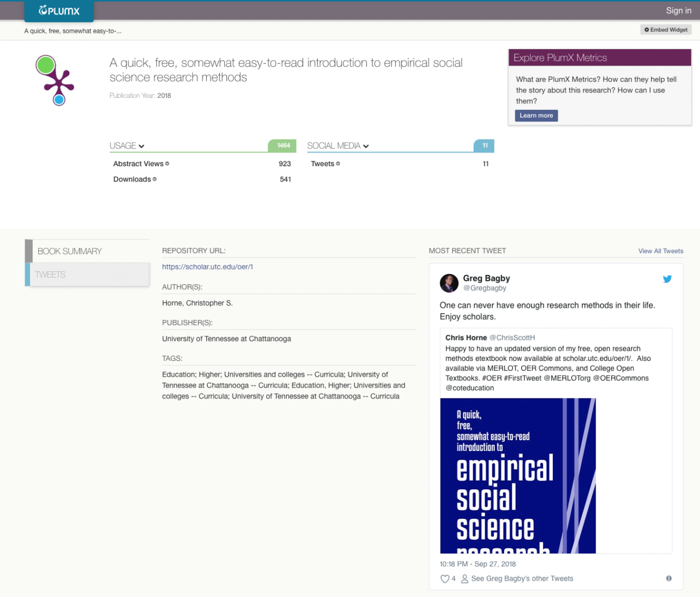The height and width of the screenshot is (597, 700).
Task: Click the tweet info icon
Action: (x=668, y=578)
